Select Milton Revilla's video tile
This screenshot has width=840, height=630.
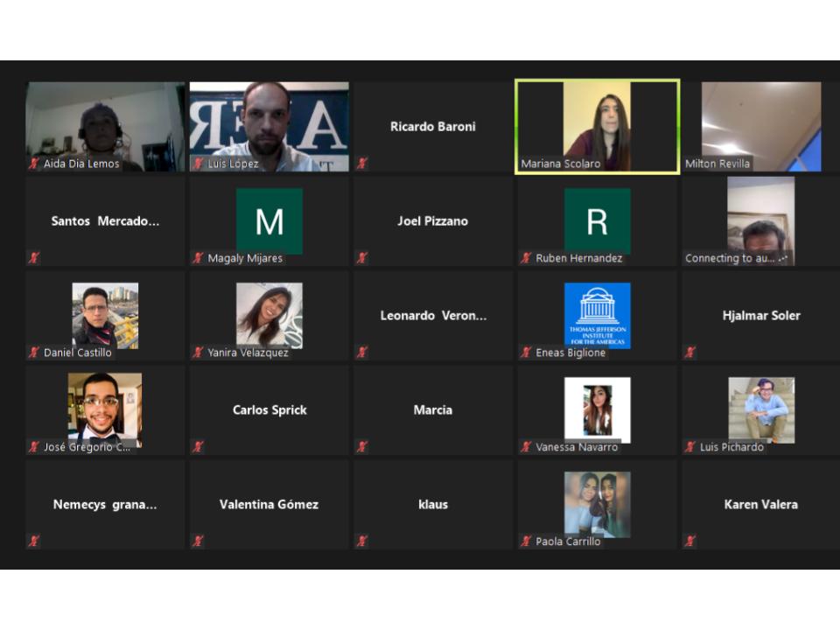click(x=760, y=126)
